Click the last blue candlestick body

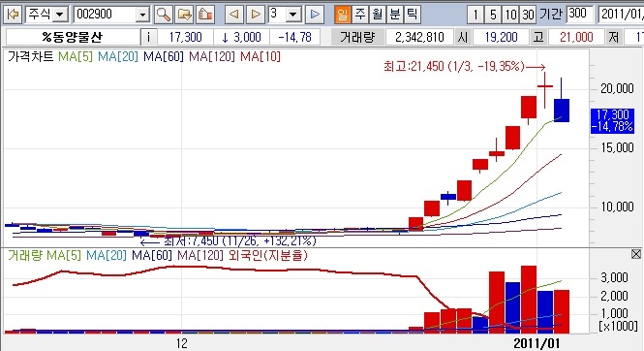point(562,111)
